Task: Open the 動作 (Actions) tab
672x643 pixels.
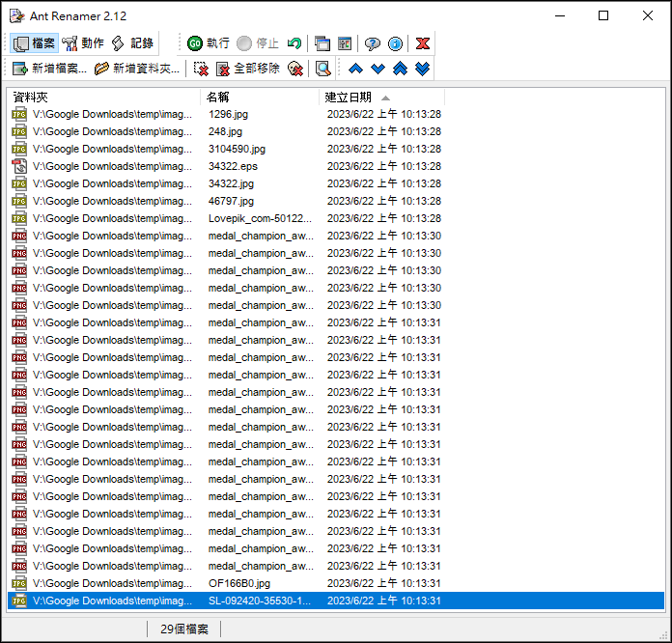Action: point(83,43)
